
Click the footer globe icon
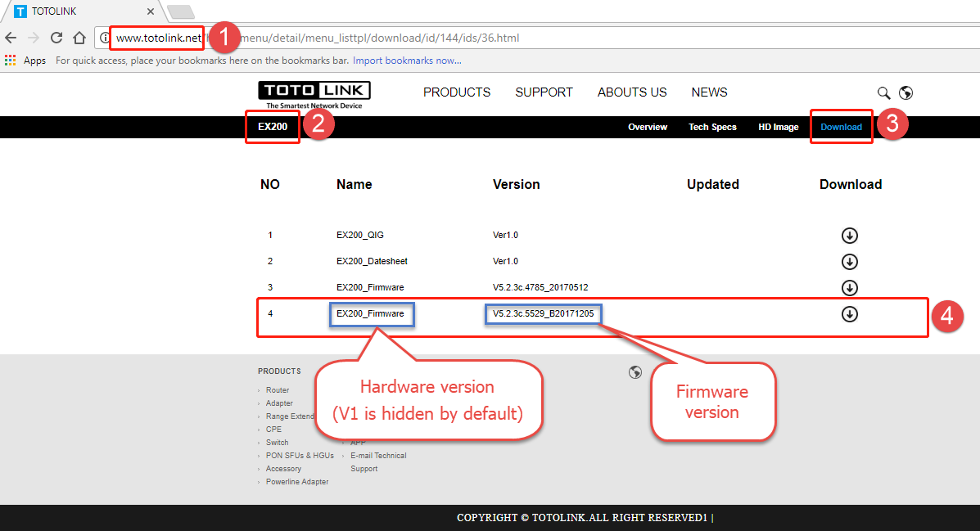[x=635, y=372]
